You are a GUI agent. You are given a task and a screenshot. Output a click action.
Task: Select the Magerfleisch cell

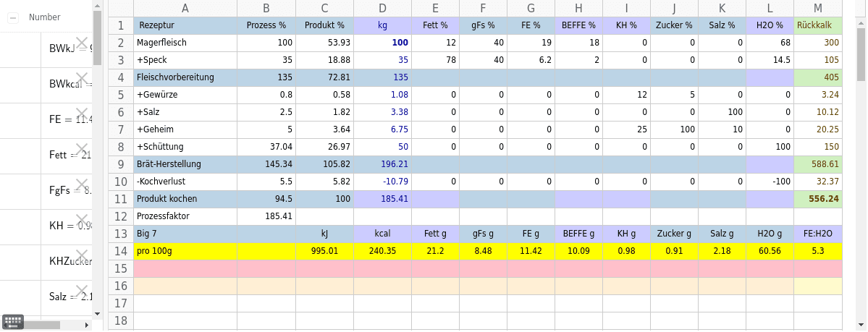(185, 43)
